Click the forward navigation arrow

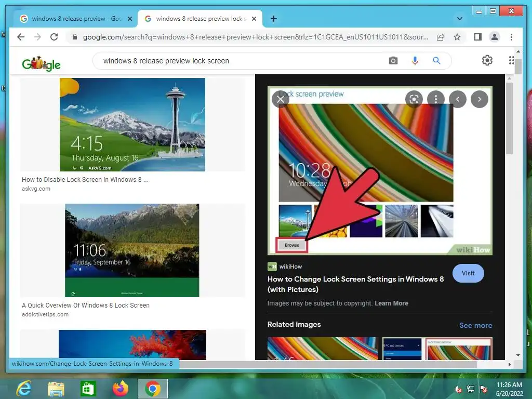point(37,37)
